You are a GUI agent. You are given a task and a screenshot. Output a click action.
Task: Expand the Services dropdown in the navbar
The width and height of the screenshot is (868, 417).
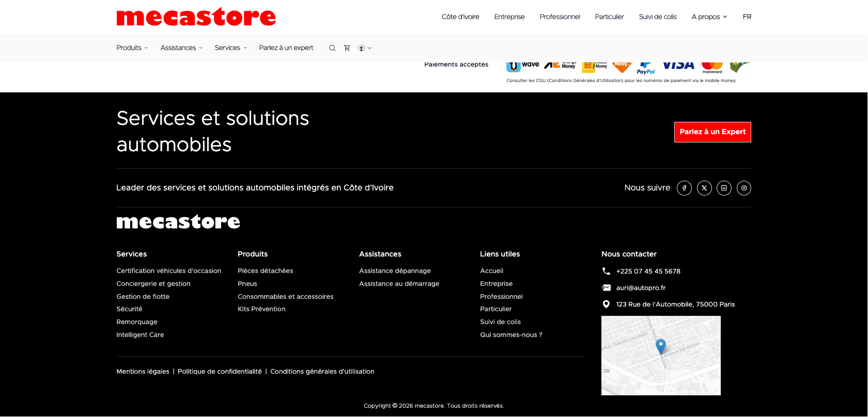[231, 48]
